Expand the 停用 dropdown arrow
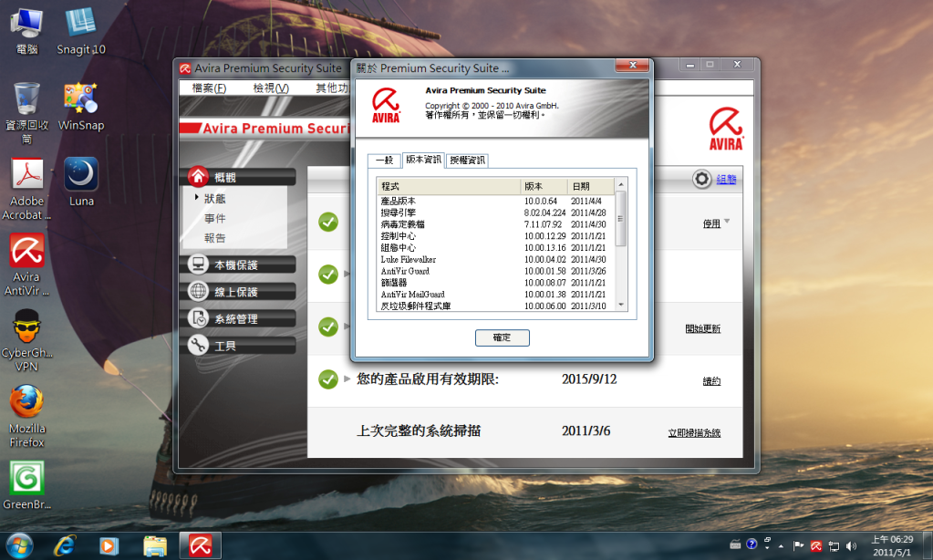This screenshot has height=560, width=933. tap(727, 223)
